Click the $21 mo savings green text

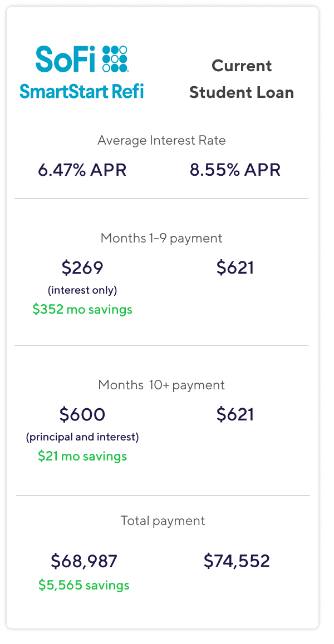pos(82,456)
